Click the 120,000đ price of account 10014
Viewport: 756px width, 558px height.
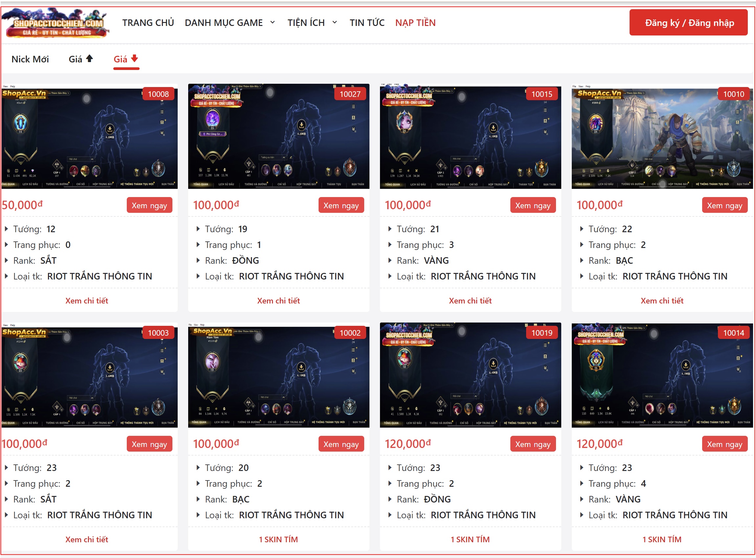[x=600, y=444]
